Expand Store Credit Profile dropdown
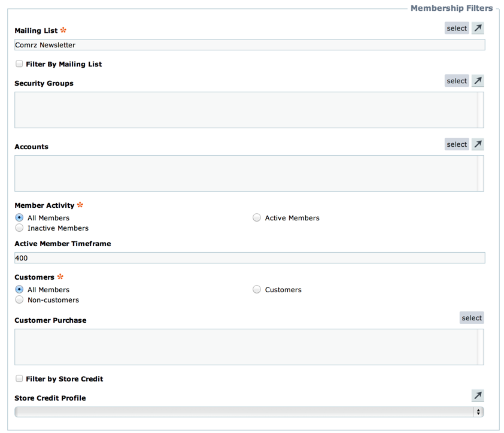 [249, 412]
